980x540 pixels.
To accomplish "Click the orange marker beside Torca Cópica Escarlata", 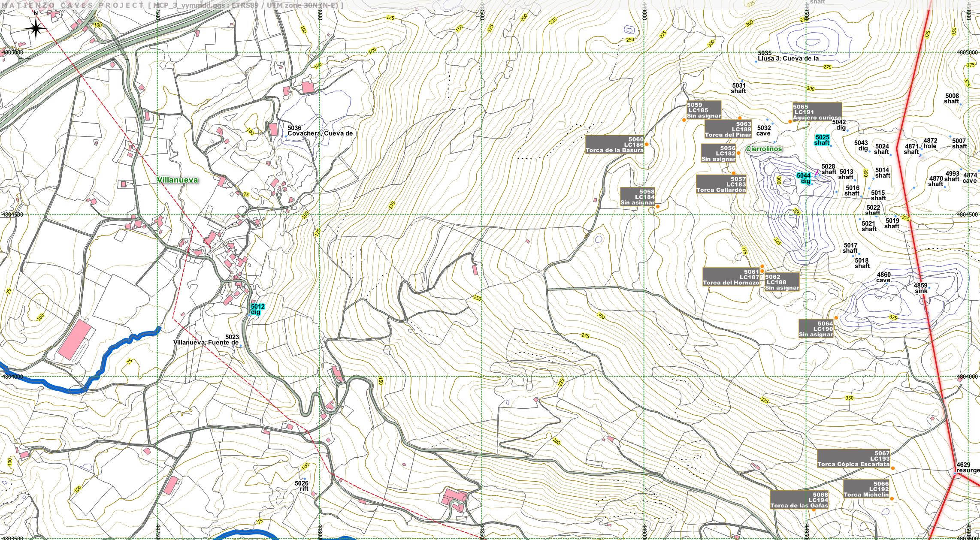I will tap(893, 468).
